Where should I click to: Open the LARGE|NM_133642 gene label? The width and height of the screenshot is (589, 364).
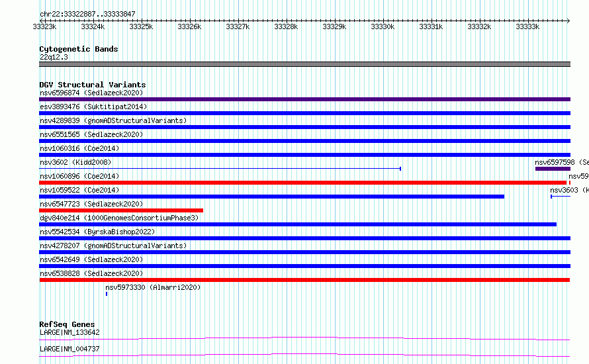click(69, 332)
